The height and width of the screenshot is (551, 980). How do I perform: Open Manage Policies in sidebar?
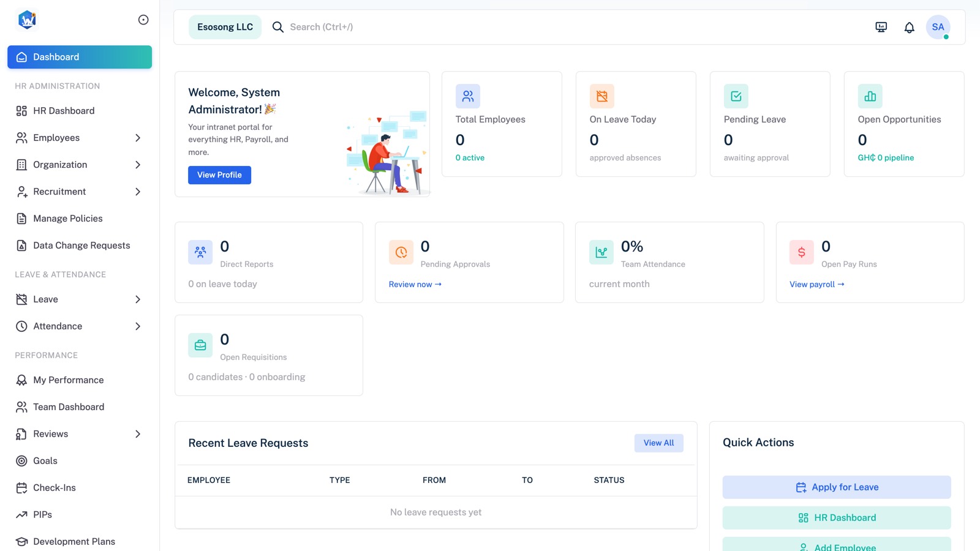click(x=80, y=219)
